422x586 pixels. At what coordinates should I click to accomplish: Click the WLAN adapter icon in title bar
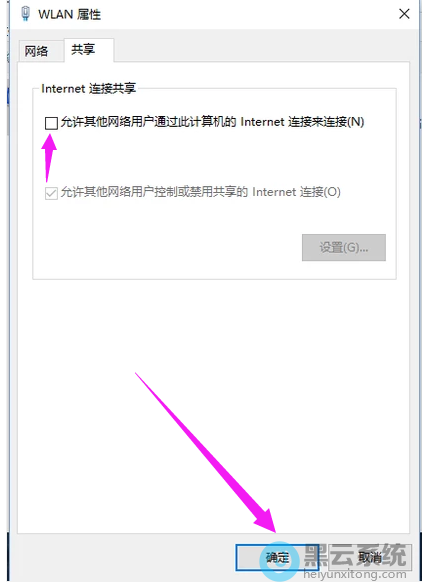(x=25, y=14)
